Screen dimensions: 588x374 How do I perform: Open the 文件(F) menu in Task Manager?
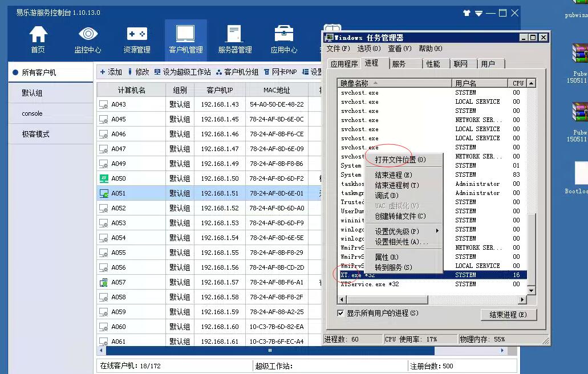(x=338, y=48)
